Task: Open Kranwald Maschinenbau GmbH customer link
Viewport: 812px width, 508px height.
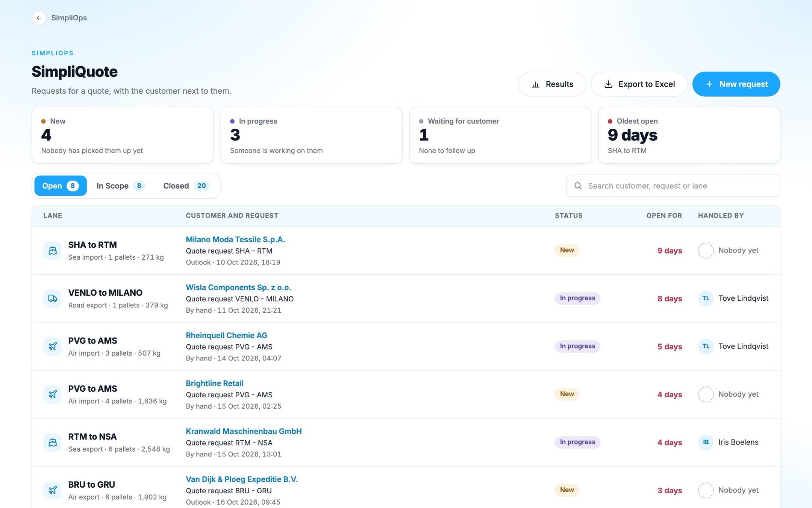Action: 244,431
